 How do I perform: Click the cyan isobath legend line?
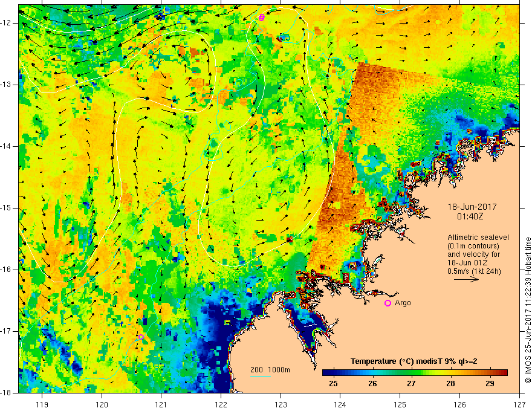[x=260, y=376]
